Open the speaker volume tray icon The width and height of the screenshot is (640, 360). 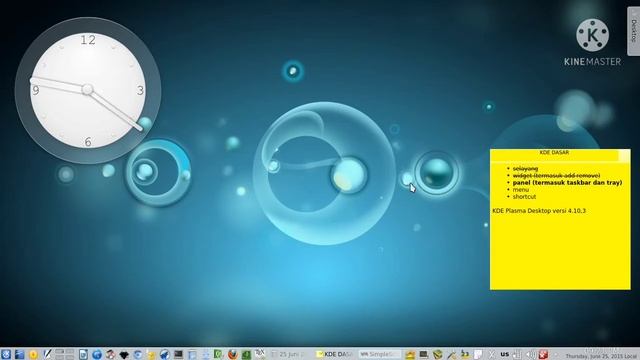click(x=530, y=354)
